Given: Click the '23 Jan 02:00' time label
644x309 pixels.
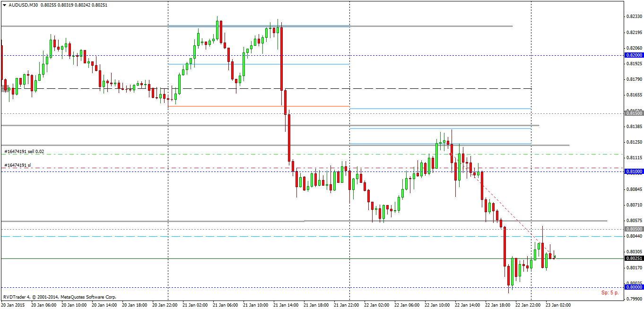Looking at the screenshot, I should (x=558, y=305).
